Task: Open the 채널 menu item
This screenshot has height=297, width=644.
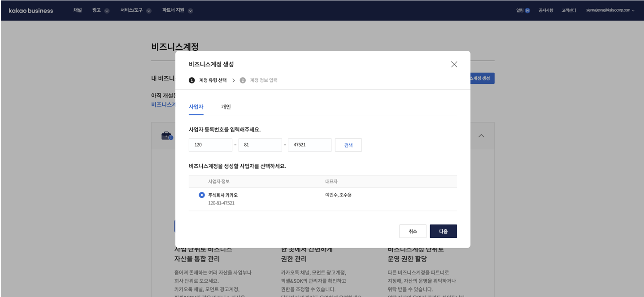Action: (x=78, y=10)
